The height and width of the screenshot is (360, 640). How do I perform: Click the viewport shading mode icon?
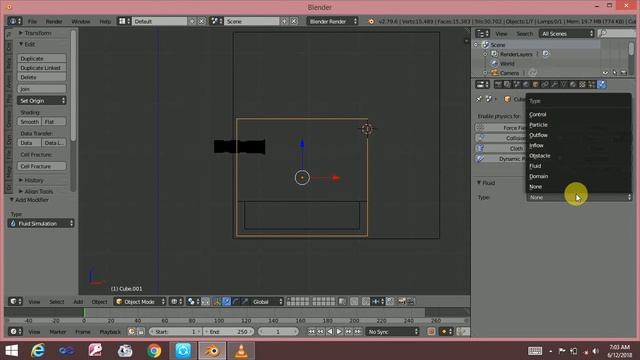click(x=176, y=302)
